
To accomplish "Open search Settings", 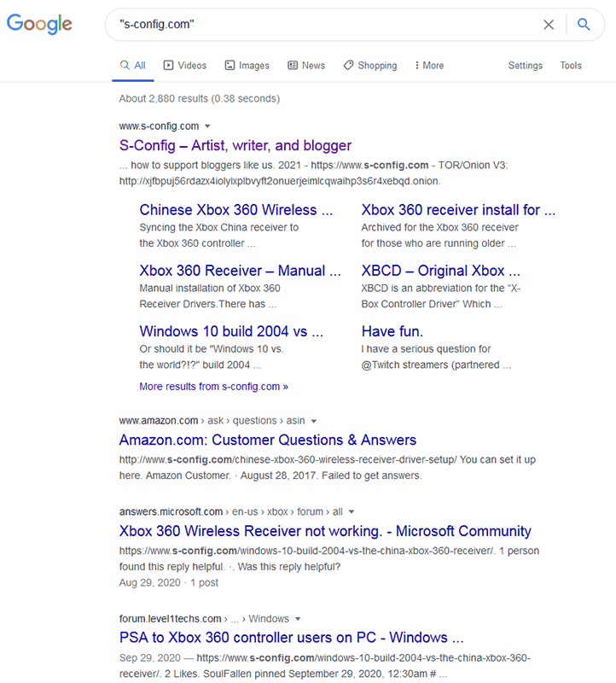I will tap(526, 66).
